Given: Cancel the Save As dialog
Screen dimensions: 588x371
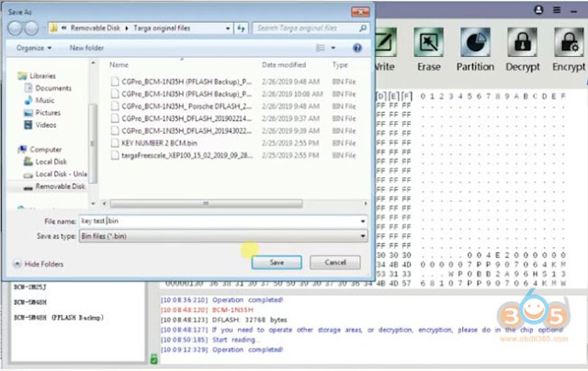Looking at the screenshot, I should 335,263.
